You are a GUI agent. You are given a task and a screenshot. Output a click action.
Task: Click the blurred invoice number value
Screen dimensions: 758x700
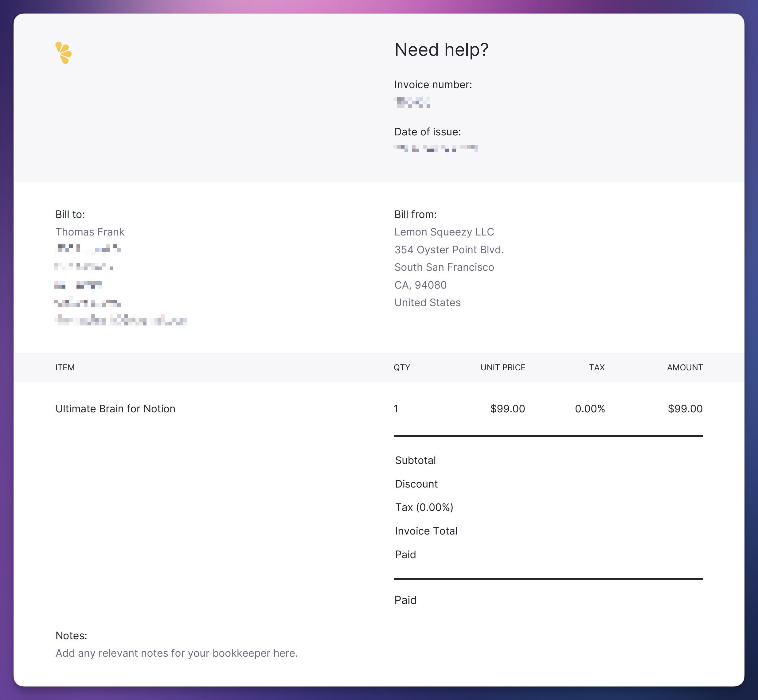coord(412,102)
